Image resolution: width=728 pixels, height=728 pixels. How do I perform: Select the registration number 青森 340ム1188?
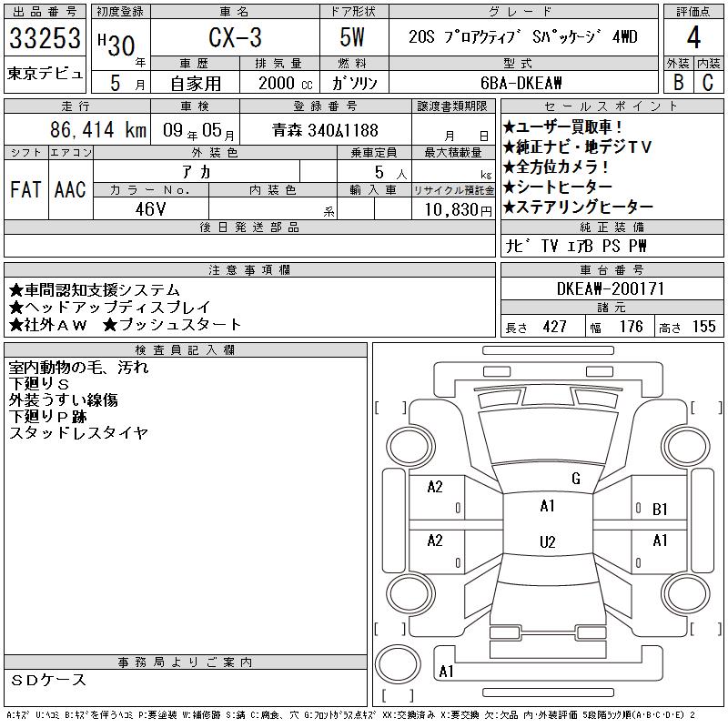pos(325,130)
